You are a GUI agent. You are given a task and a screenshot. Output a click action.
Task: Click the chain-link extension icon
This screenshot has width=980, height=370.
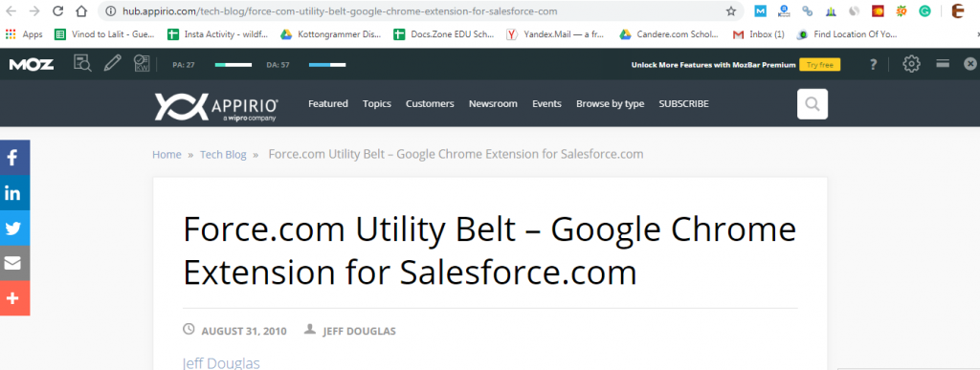(807, 11)
